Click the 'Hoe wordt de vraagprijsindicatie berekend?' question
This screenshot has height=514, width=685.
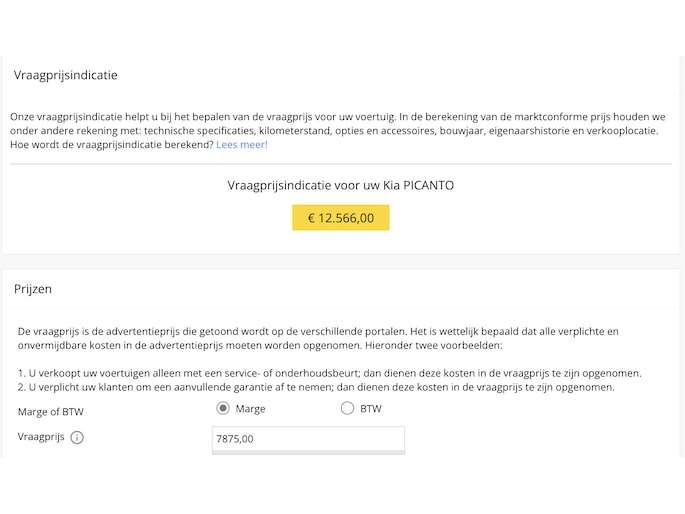pos(111,144)
